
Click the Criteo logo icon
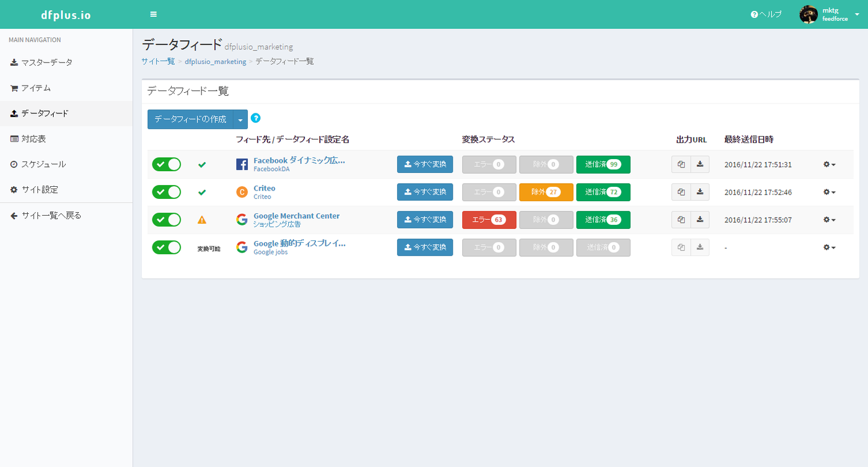tap(242, 192)
